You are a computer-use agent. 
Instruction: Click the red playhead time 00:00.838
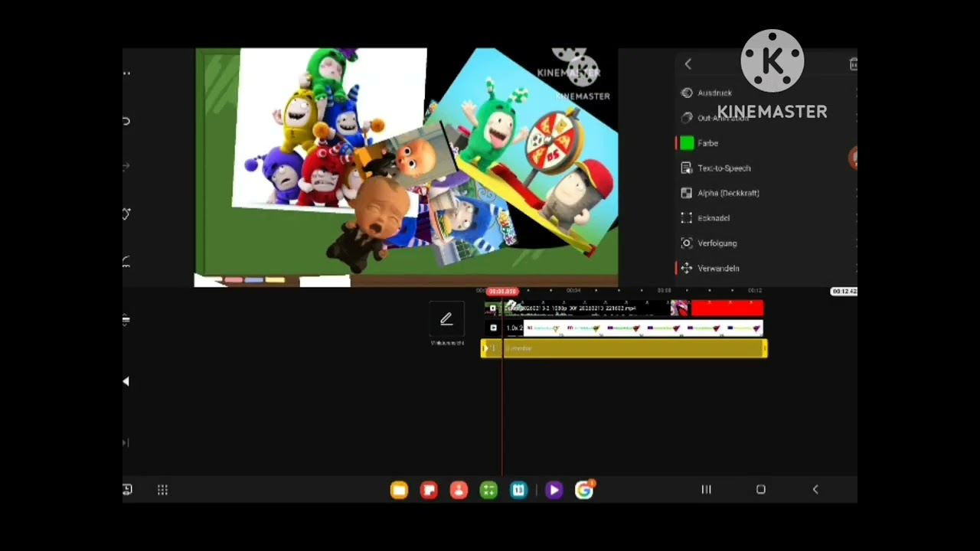pyautogui.click(x=503, y=291)
